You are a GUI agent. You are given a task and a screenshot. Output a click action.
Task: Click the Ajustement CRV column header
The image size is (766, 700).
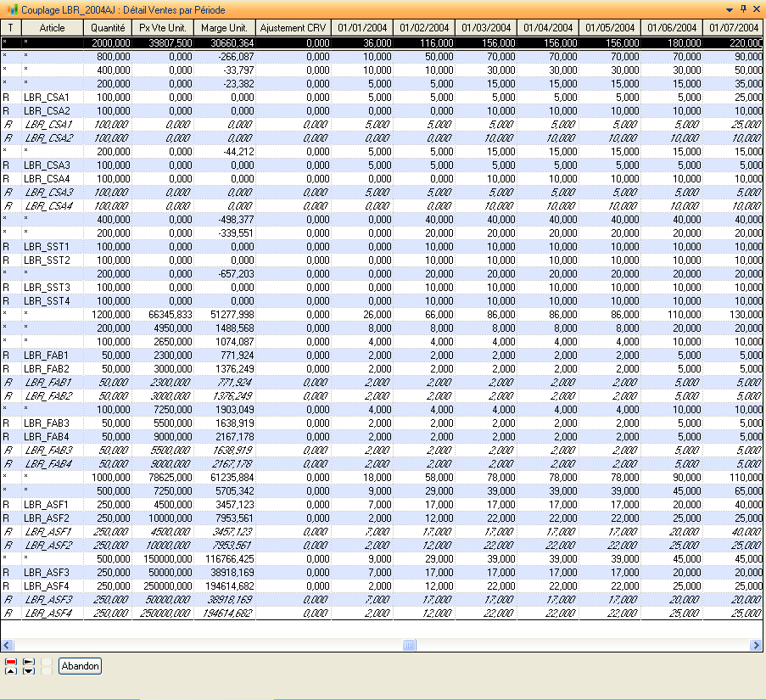pos(293,28)
